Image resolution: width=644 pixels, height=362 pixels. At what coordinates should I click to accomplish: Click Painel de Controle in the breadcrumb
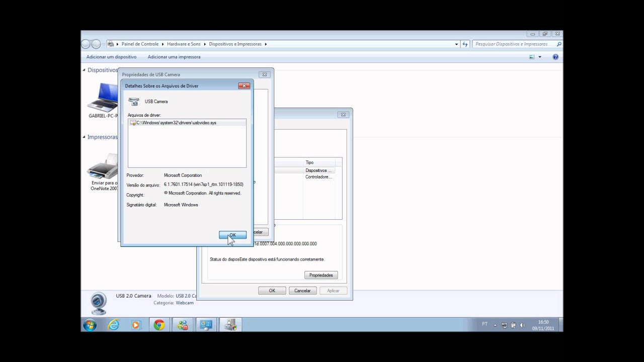point(140,44)
